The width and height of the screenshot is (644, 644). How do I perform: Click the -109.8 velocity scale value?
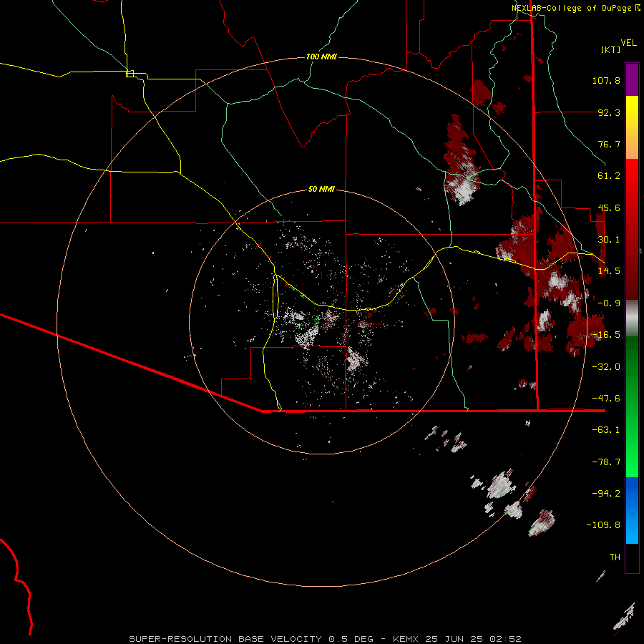[603, 525]
